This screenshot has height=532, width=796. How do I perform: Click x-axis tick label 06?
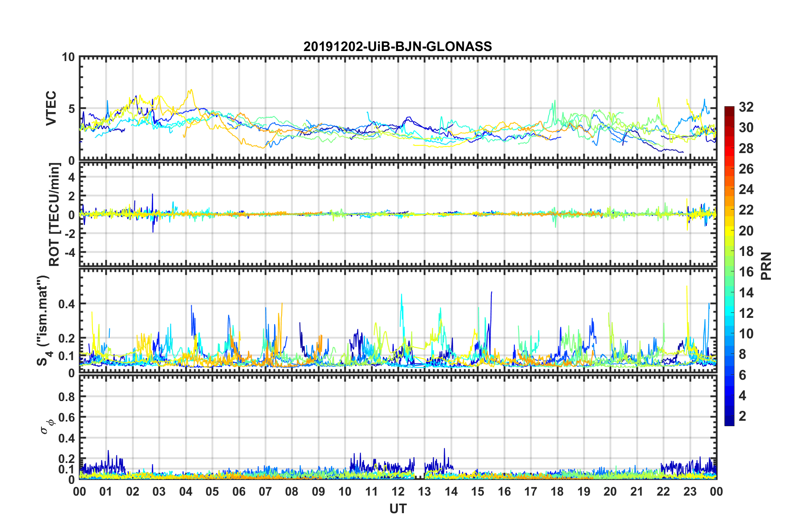click(x=239, y=491)
